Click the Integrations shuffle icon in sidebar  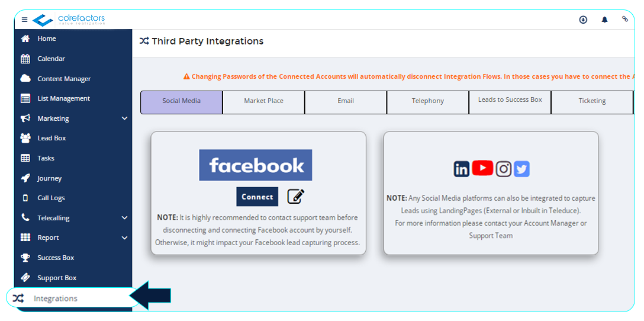click(18, 298)
